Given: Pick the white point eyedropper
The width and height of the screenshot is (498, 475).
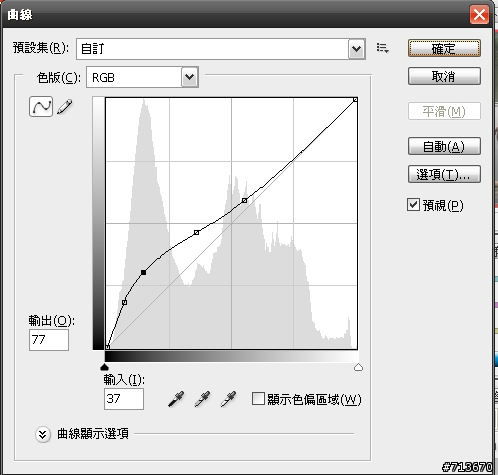Looking at the screenshot, I should (x=228, y=399).
